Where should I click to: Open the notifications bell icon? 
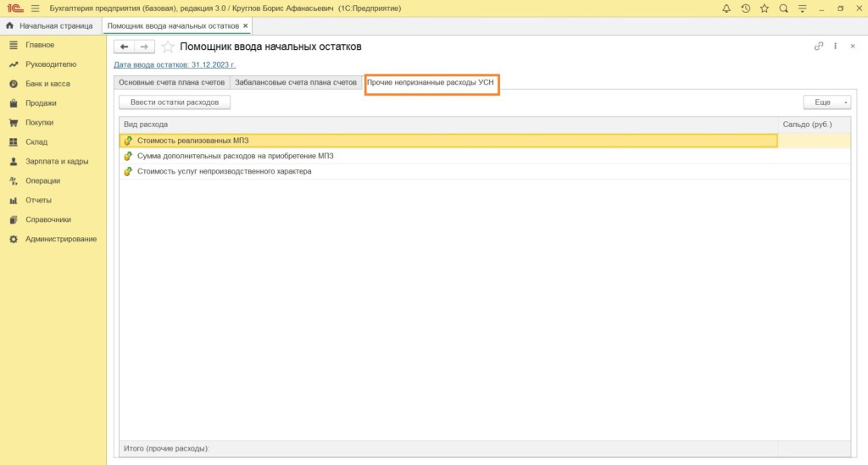[x=726, y=8]
